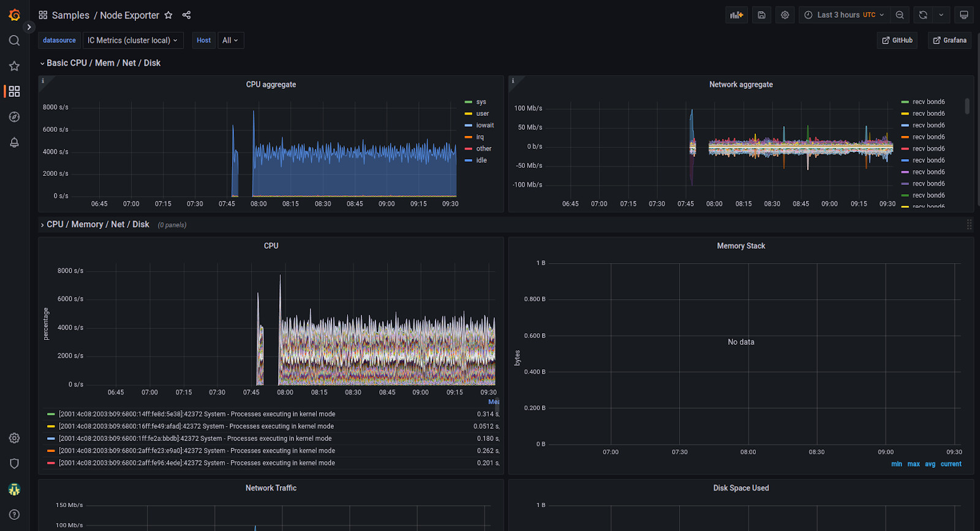Open the Grafana link button
980x531 pixels.
click(949, 40)
